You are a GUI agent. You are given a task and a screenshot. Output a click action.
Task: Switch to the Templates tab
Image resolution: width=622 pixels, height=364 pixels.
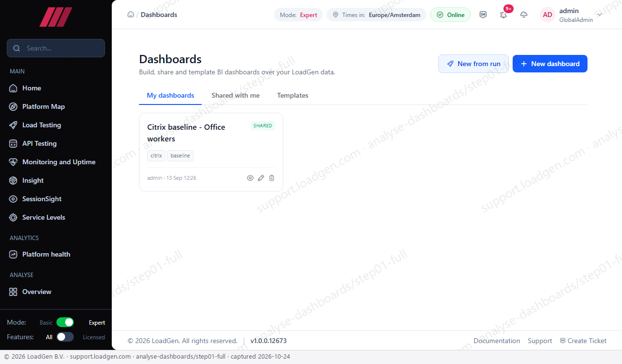(293, 95)
